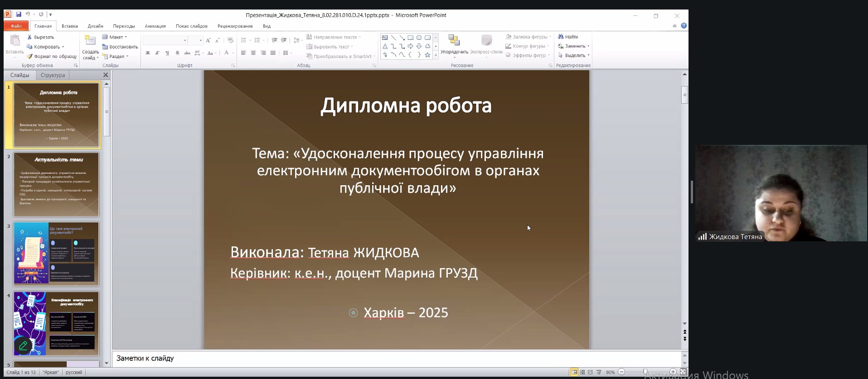Click the Format Painter (Формат по образцу) brush
Screen dimensions: 868x379
pos(52,57)
